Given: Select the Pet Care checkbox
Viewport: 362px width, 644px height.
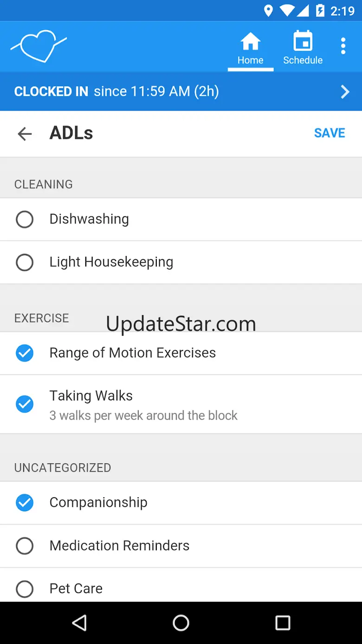Looking at the screenshot, I should (25, 589).
